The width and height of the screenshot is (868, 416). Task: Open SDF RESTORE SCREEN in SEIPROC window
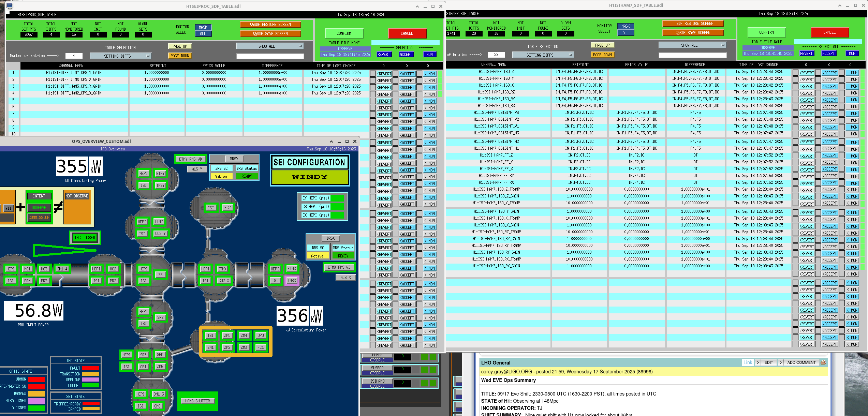click(270, 25)
